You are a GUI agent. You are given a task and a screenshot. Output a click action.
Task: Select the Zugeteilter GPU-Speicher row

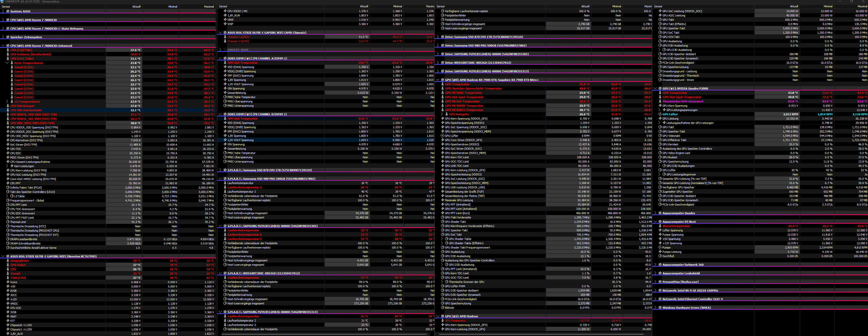tap(760, 192)
